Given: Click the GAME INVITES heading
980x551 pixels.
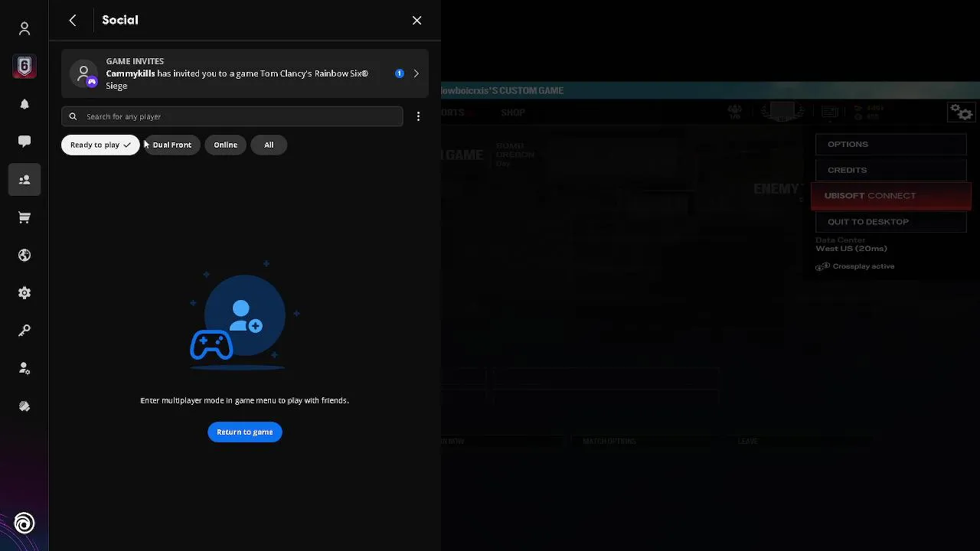Looking at the screenshot, I should (135, 61).
